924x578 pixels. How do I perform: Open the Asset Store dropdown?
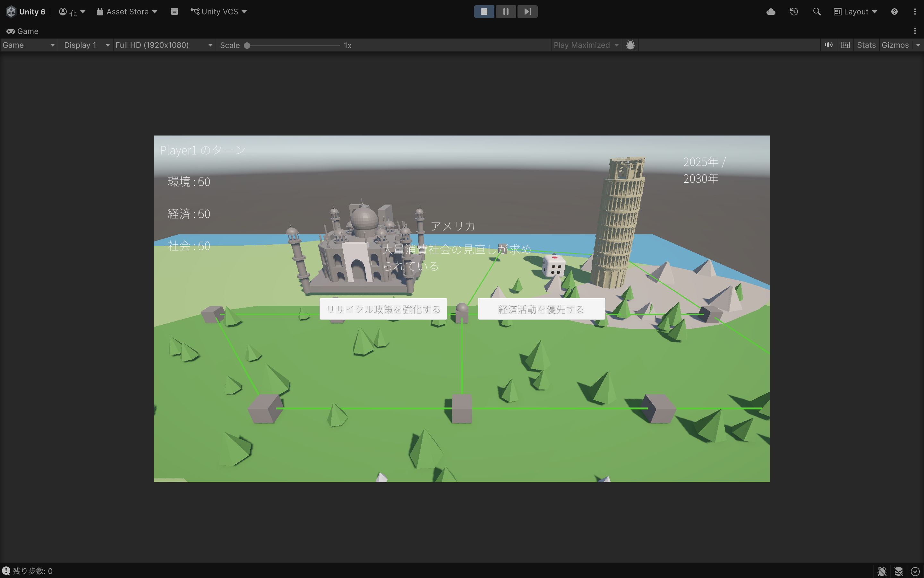127,12
